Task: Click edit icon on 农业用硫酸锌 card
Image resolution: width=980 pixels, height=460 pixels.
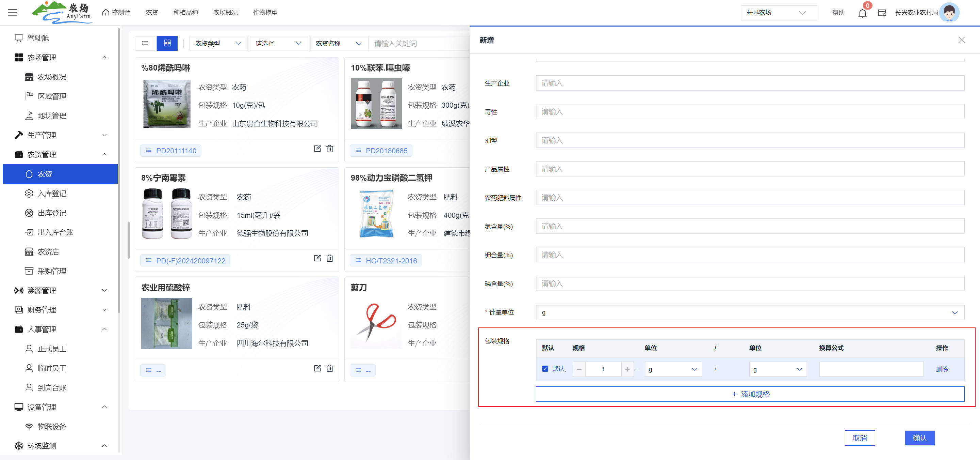Action: coord(317,368)
